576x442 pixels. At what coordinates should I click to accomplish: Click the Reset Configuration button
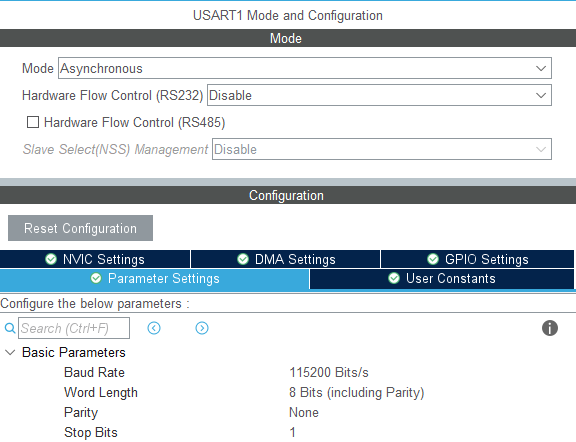pyautogui.click(x=80, y=228)
